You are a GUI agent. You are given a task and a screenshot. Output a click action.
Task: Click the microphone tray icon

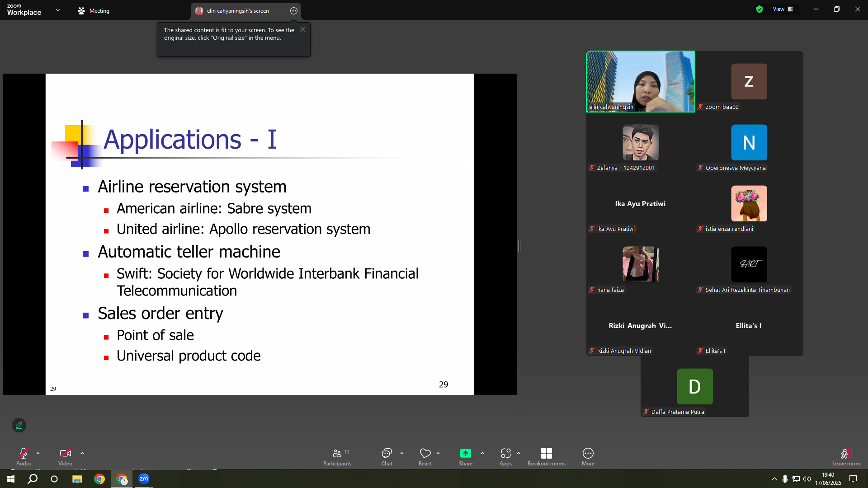click(x=785, y=479)
